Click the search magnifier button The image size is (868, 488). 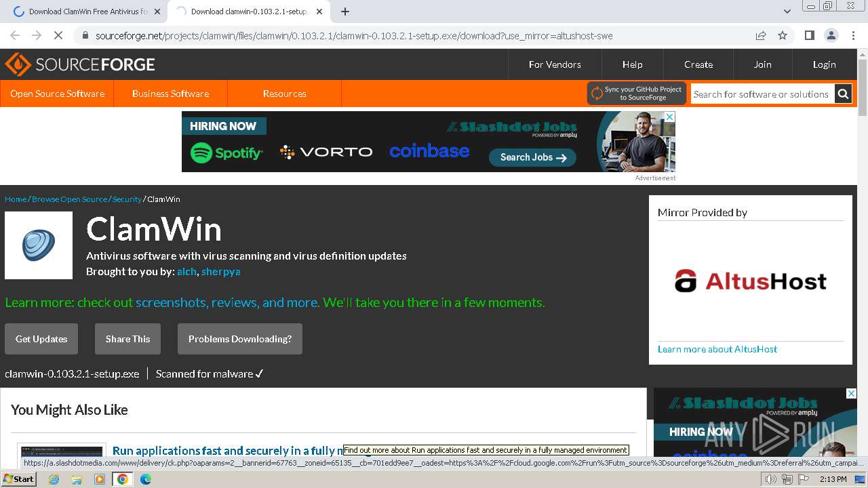(843, 94)
